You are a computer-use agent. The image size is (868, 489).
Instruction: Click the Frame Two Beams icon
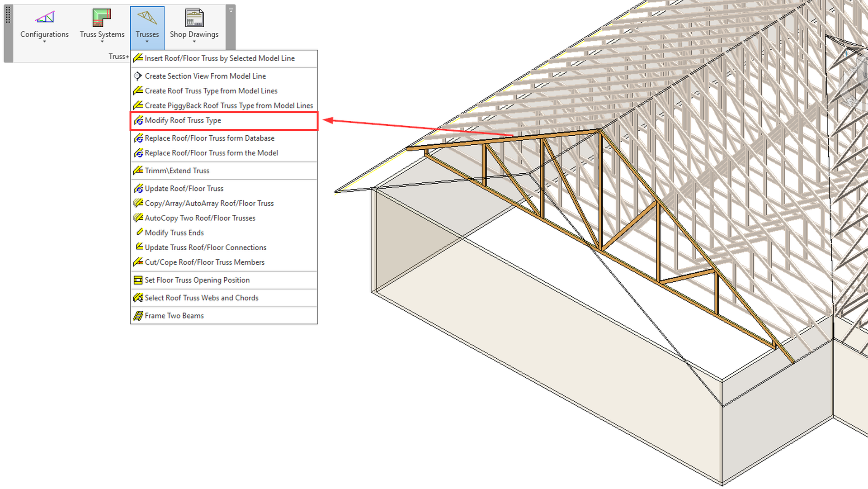pyautogui.click(x=138, y=316)
